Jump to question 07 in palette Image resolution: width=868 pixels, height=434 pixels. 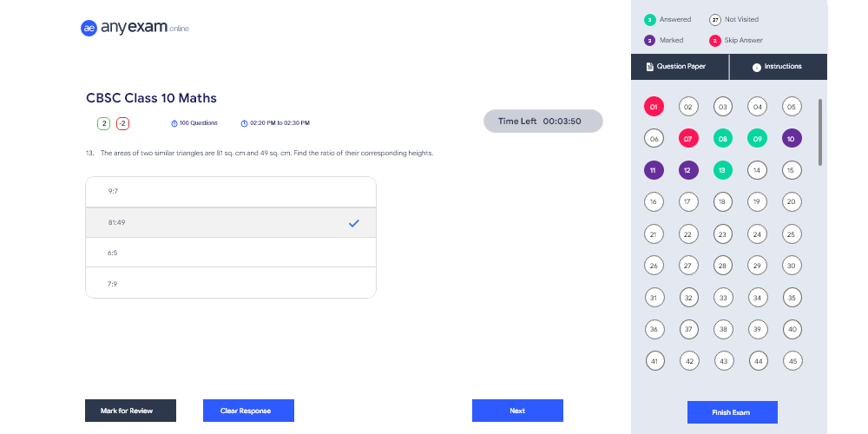pos(687,139)
